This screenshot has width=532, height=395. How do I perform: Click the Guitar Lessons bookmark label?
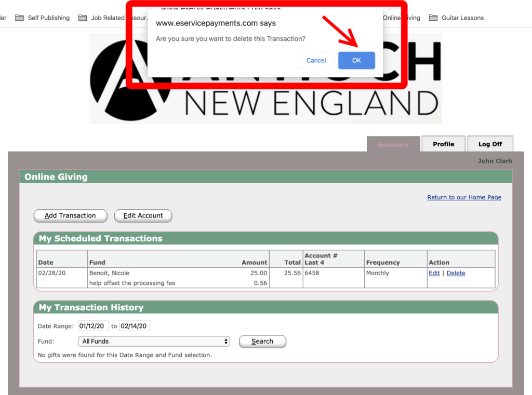pos(462,18)
